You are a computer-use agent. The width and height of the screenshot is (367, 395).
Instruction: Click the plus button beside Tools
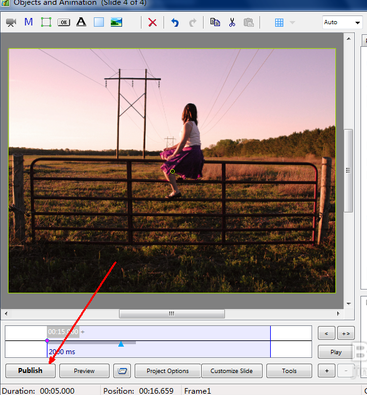(x=326, y=371)
